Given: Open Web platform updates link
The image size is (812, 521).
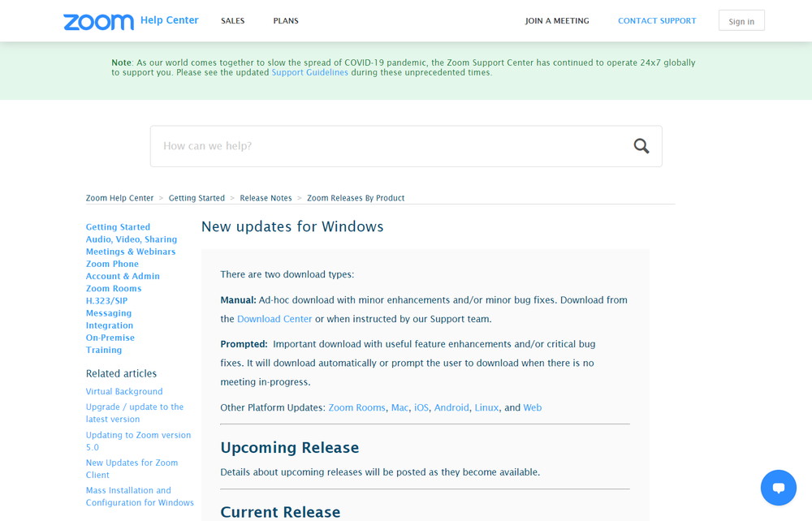Looking at the screenshot, I should (533, 407).
